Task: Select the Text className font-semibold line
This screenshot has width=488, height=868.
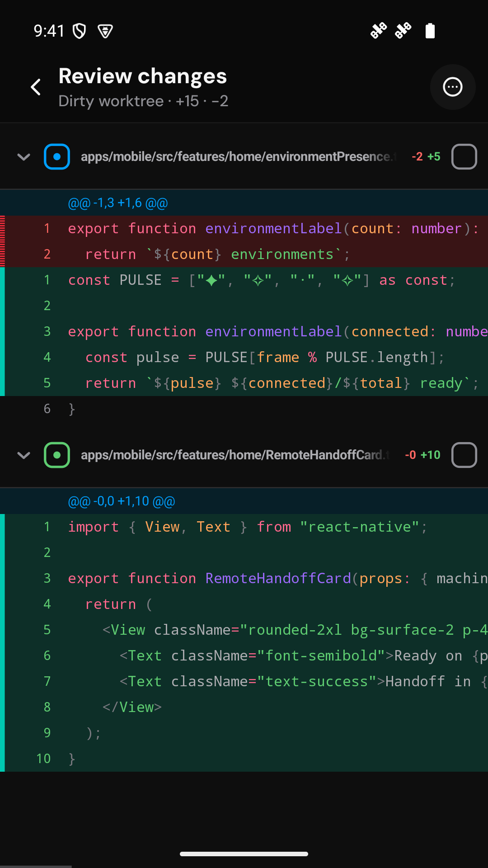Action: (244, 656)
